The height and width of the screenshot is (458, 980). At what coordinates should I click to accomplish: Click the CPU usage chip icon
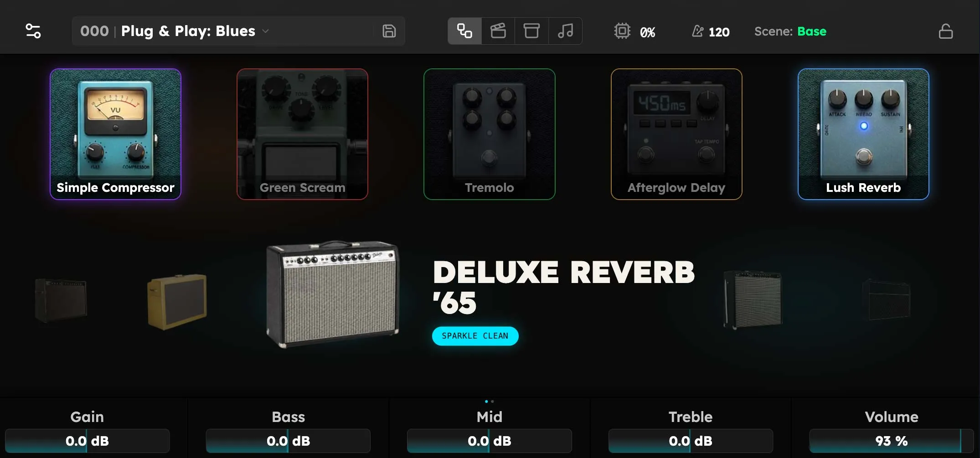click(622, 31)
